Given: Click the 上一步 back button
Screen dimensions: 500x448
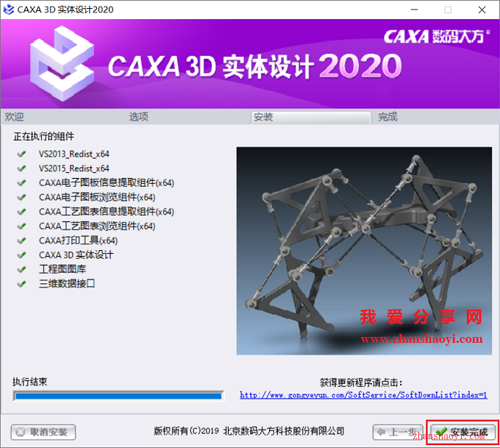Looking at the screenshot, I should click(x=398, y=432).
